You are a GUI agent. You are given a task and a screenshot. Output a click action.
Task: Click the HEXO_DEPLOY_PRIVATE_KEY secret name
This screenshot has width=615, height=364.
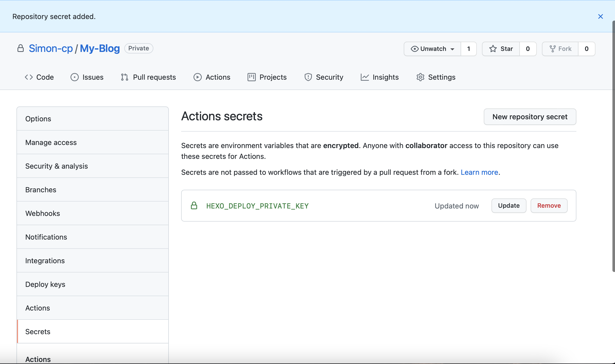[257, 206]
